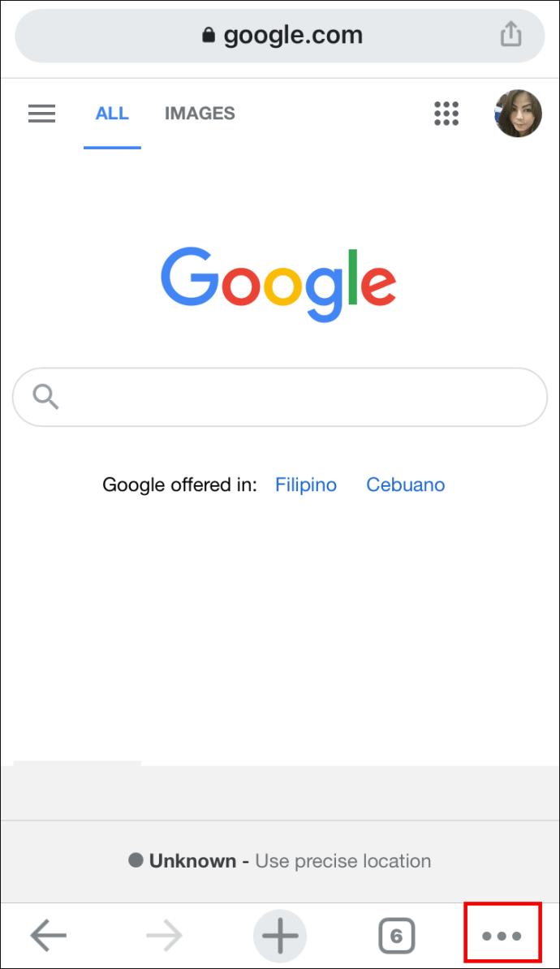Open the Google apps grid
The width and height of the screenshot is (560, 969).
[446, 114]
